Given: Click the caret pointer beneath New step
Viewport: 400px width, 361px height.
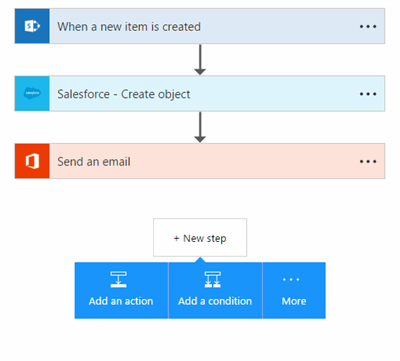Looking at the screenshot, I should [x=200, y=260].
